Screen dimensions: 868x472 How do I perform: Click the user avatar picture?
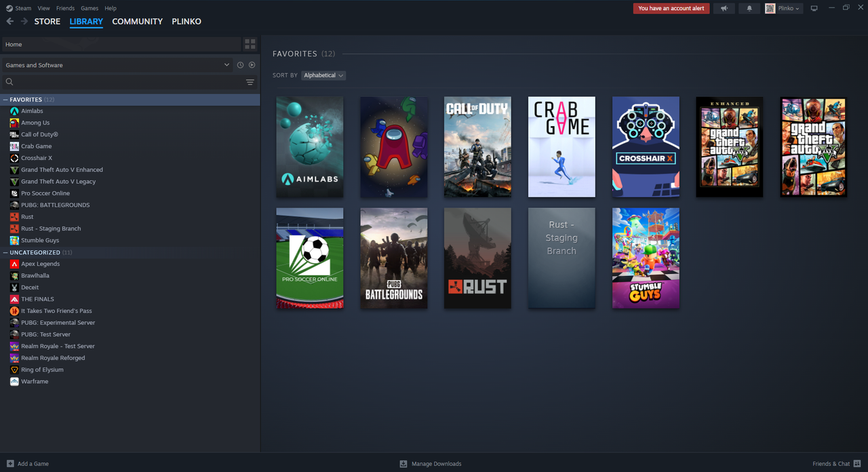point(770,8)
